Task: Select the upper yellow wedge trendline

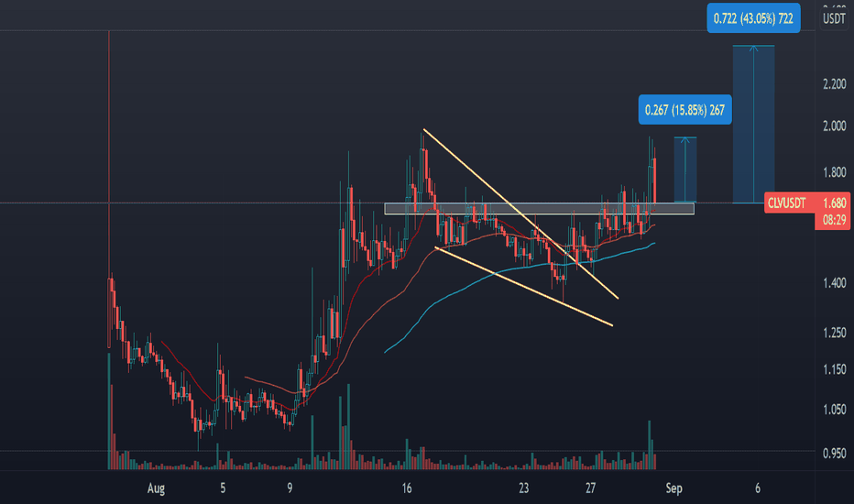Action: 520,214
